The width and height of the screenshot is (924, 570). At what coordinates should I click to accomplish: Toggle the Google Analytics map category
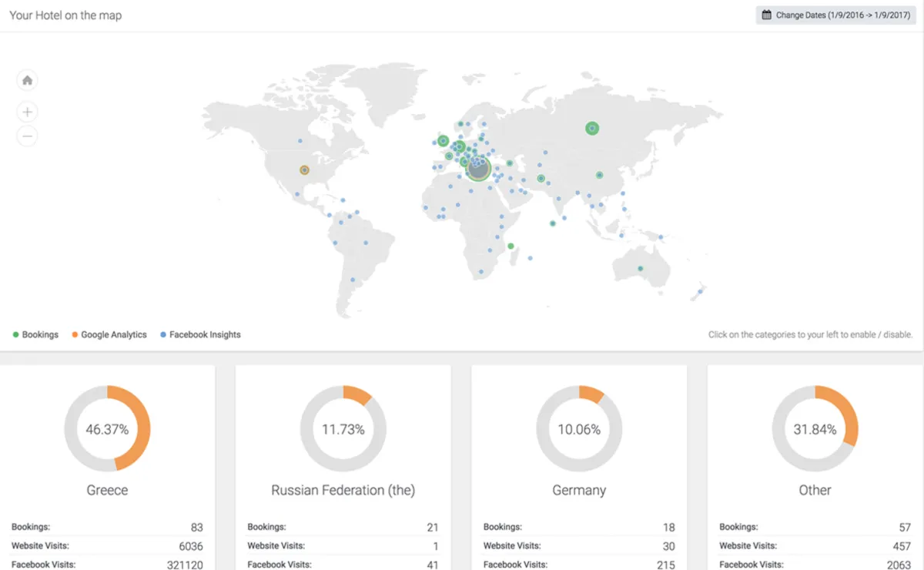[x=109, y=334]
